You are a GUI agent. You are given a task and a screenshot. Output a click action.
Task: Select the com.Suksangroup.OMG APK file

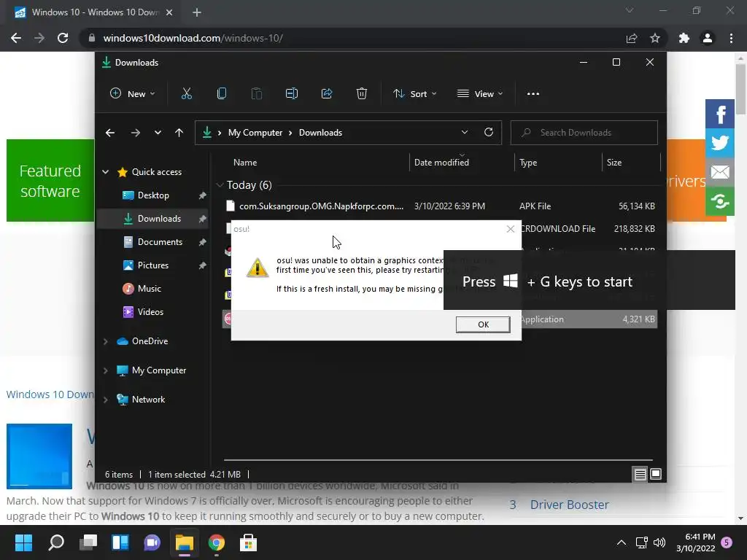[440, 206]
